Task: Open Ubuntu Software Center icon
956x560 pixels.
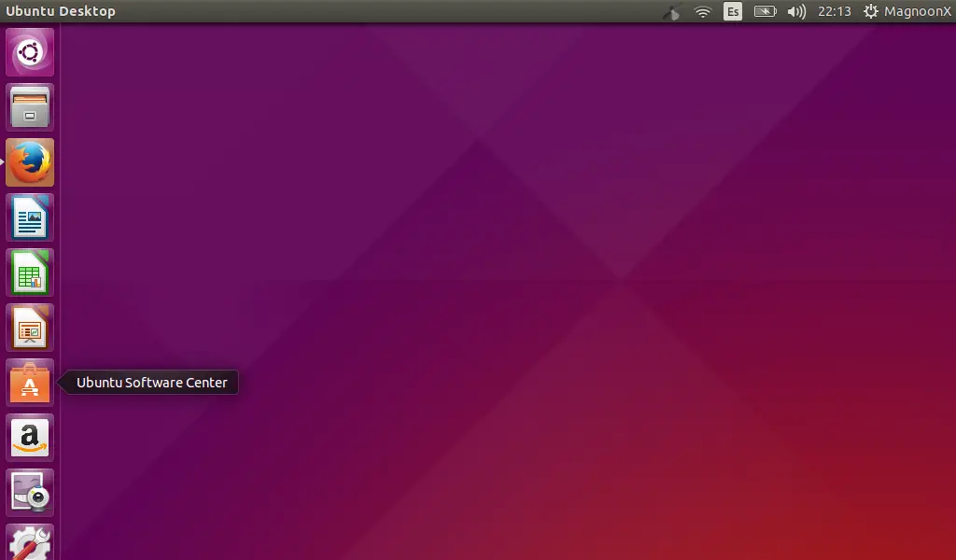Action: point(30,383)
